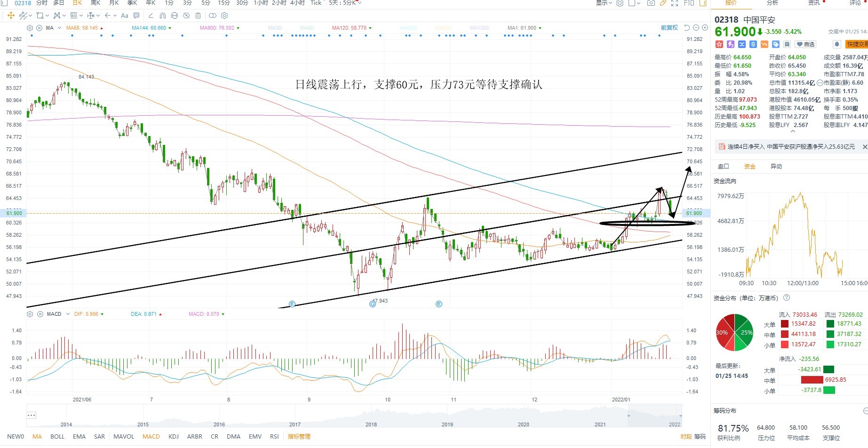This screenshot has height=448, width=868.
Task: Switch to the 月K monthly tab
Action: click(114, 3)
